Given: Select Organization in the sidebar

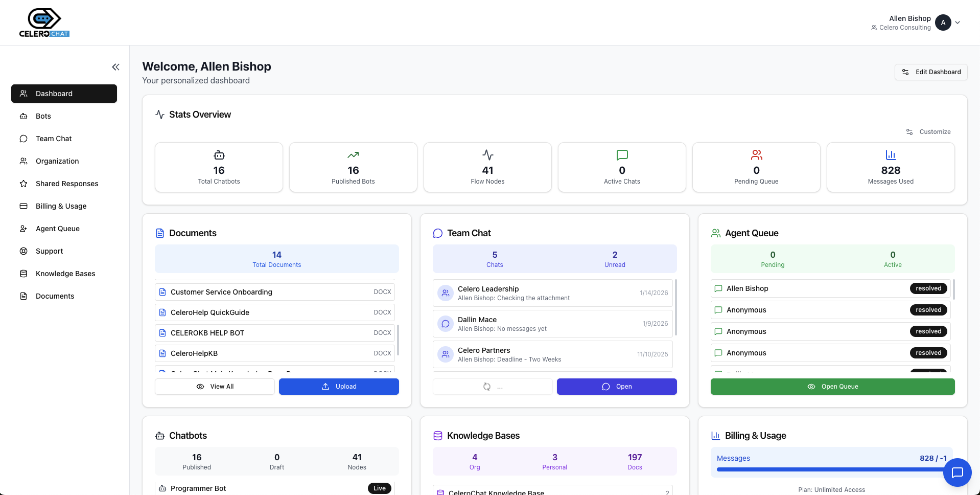Looking at the screenshot, I should click(64, 161).
